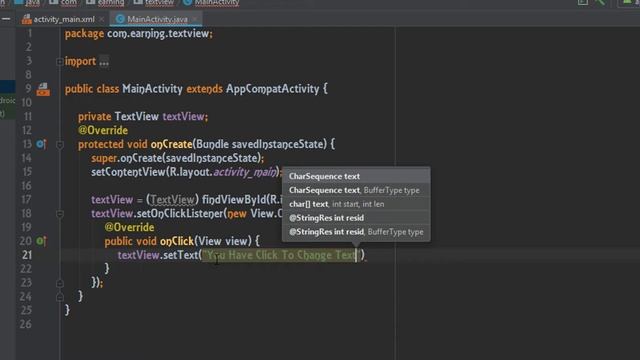The width and height of the screenshot is (640, 360).
Task: Click the 'activity_main' layout reference on line 15
Action: [x=244, y=172]
